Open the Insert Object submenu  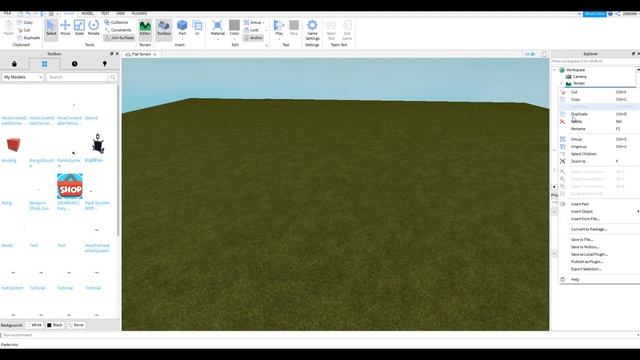(599, 211)
